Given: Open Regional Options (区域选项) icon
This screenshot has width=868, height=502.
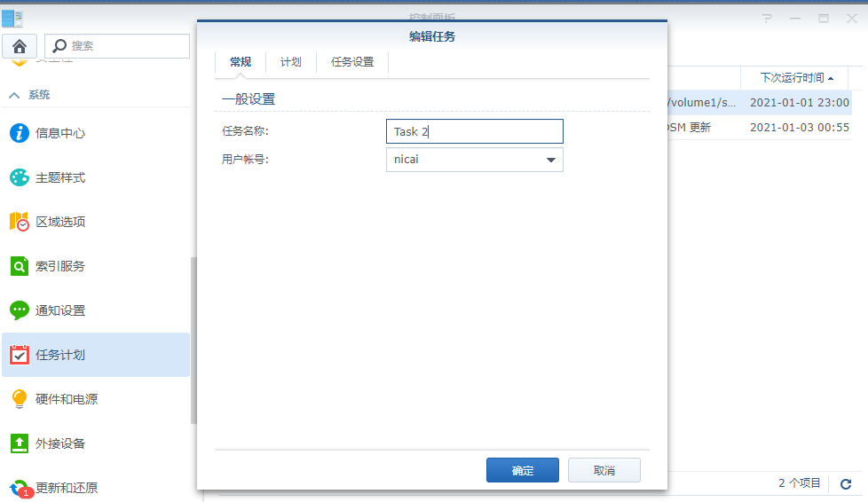Looking at the screenshot, I should point(20,222).
